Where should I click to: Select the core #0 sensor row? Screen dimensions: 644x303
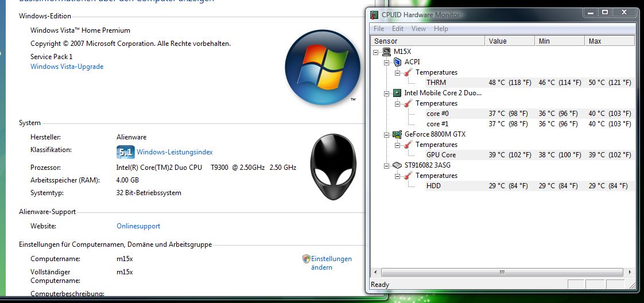click(x=529, y=113)
